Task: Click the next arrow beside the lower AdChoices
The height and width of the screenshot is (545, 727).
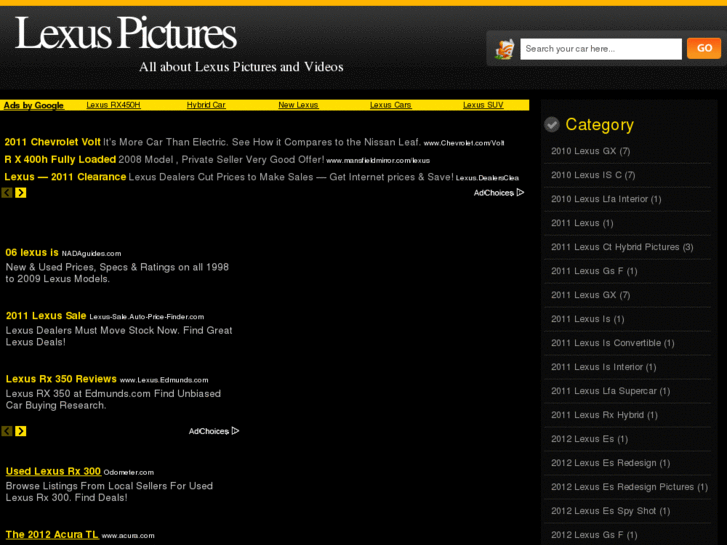Action: coord(21,431)
